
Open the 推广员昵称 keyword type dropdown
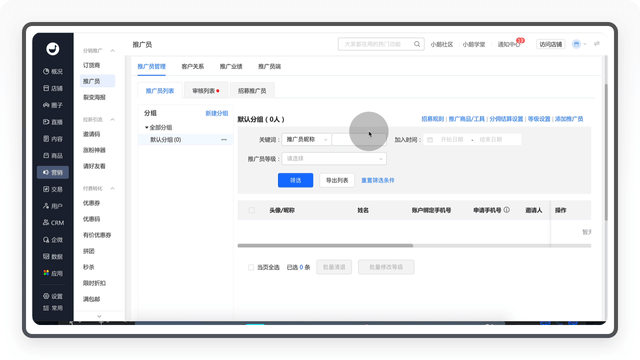click(x=306, y=140)
